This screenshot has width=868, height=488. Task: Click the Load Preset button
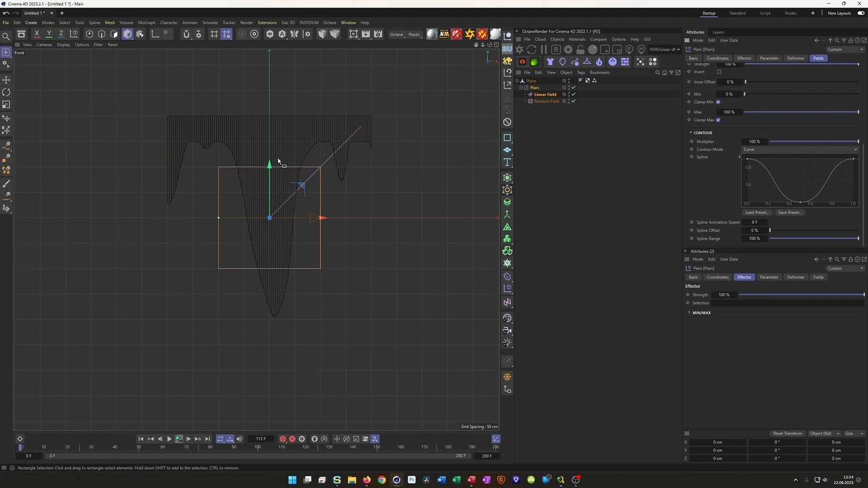coord(757,213)
